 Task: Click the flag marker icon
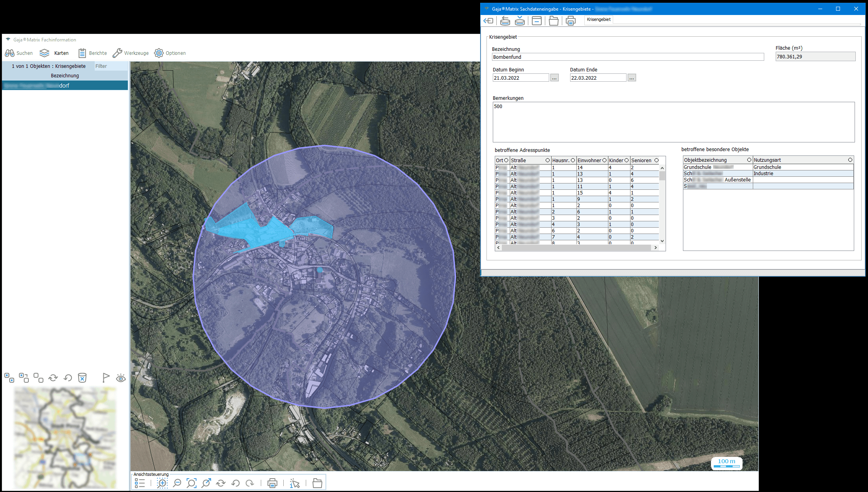click(x=106, y=378)
